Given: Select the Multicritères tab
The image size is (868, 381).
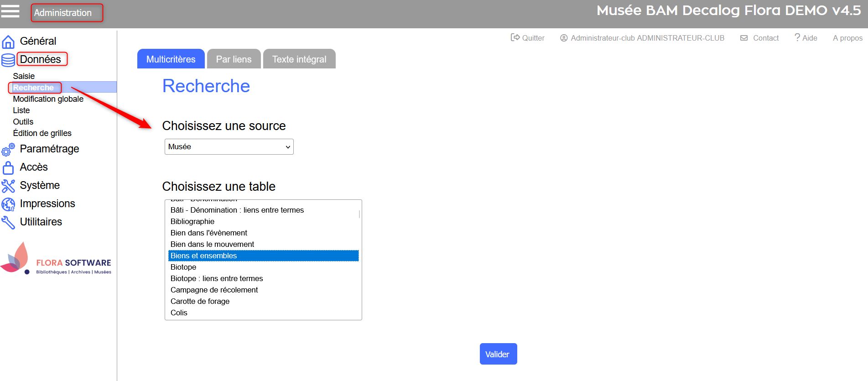Looking at the screenshot, I should click(171, 59).
